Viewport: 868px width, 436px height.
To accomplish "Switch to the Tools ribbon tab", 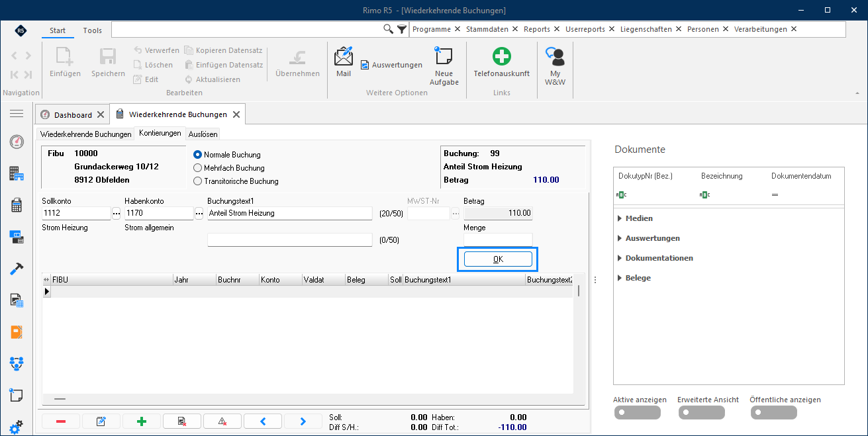I will pos(93,30).
